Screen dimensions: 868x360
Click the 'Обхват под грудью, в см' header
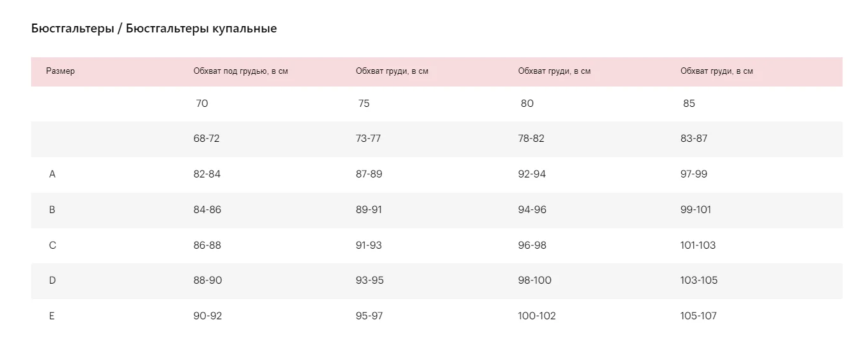(x=241, y=71)
